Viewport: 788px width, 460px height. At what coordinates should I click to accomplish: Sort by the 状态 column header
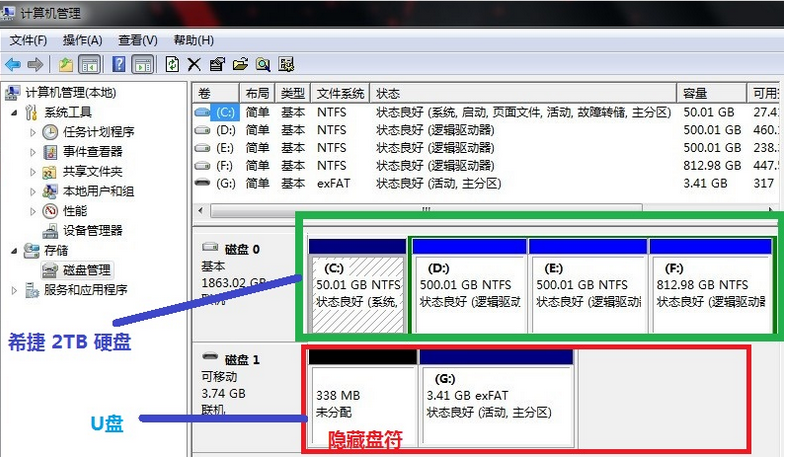tap(523, 94)
